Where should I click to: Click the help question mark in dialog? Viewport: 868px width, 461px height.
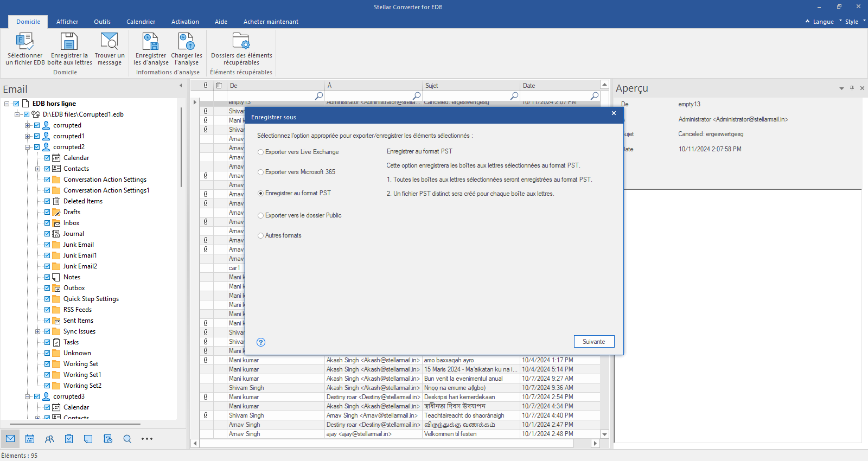pyautogui.click(x=261, y=342)
